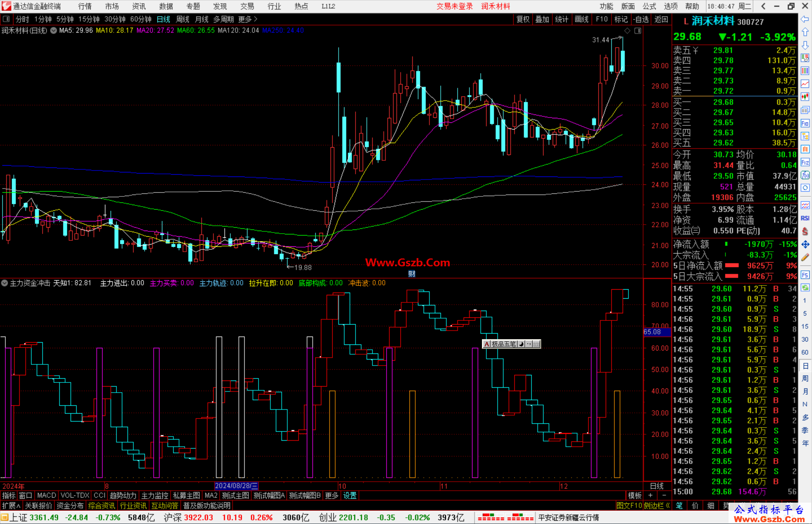Image resolution: width=812 pixels, height=524 pixels.
Task: Select 月 monthly period in sidebar
Action: coord(804,391)
